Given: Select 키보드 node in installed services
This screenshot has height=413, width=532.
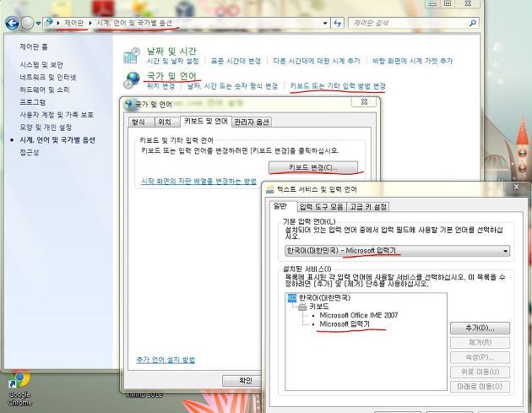Looking at the screenshot, I should pyautogui.click(x=319, y=307).
